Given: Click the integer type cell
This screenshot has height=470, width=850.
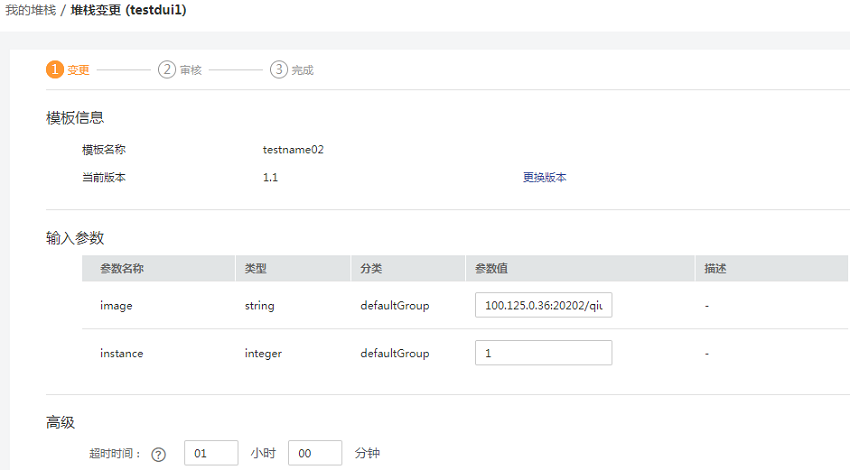Looking at the screenshot, I should click(x=263, y=353).
